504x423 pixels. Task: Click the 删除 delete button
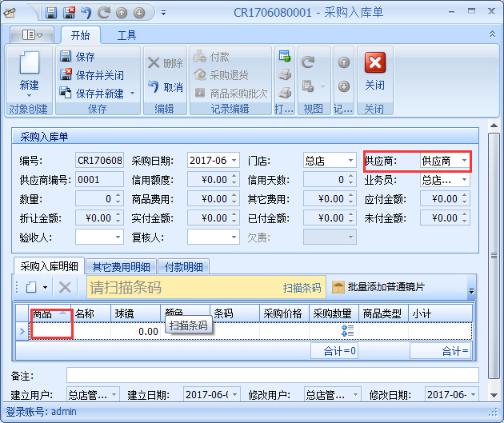coord(166,63)
